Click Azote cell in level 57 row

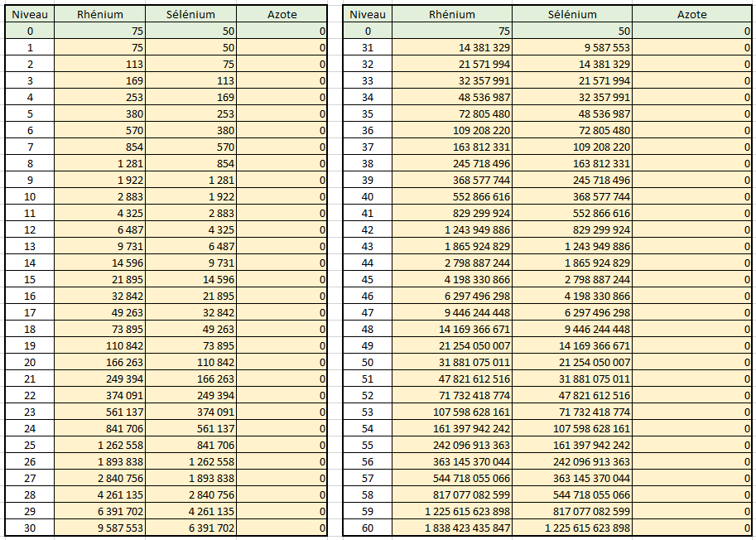[x=691, y=478]
